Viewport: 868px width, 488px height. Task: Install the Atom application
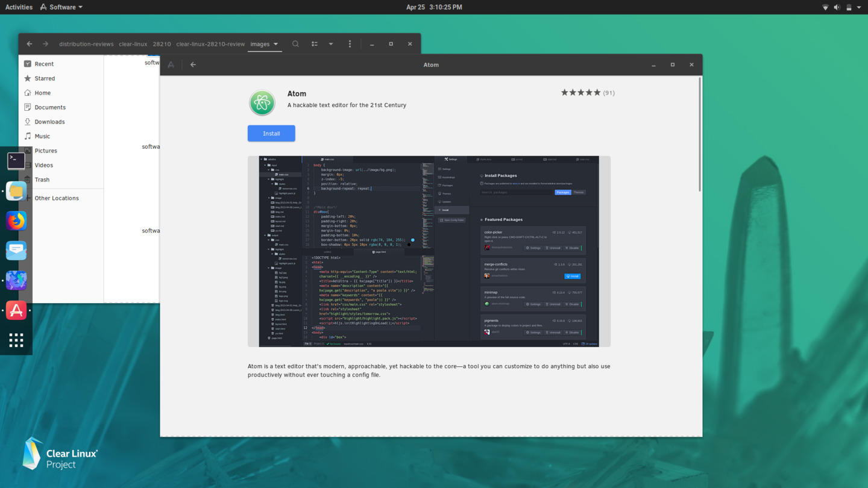pyautogui.click(x=271, y=133)
